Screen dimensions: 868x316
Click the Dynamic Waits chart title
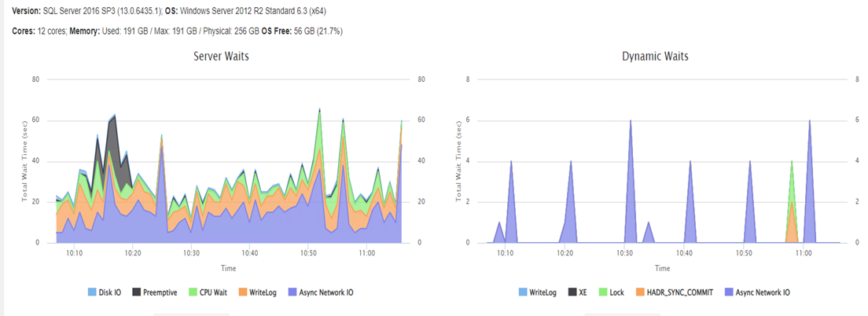(655, 57)
